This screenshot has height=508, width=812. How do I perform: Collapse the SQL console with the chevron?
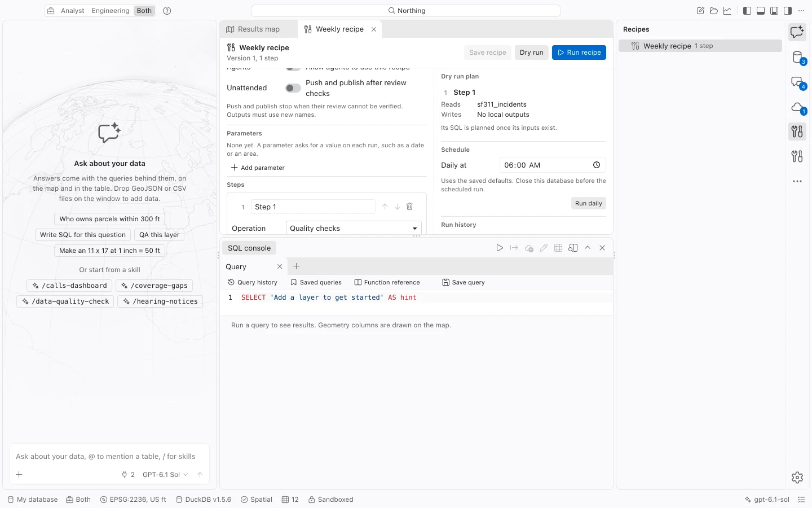[588, 248]
